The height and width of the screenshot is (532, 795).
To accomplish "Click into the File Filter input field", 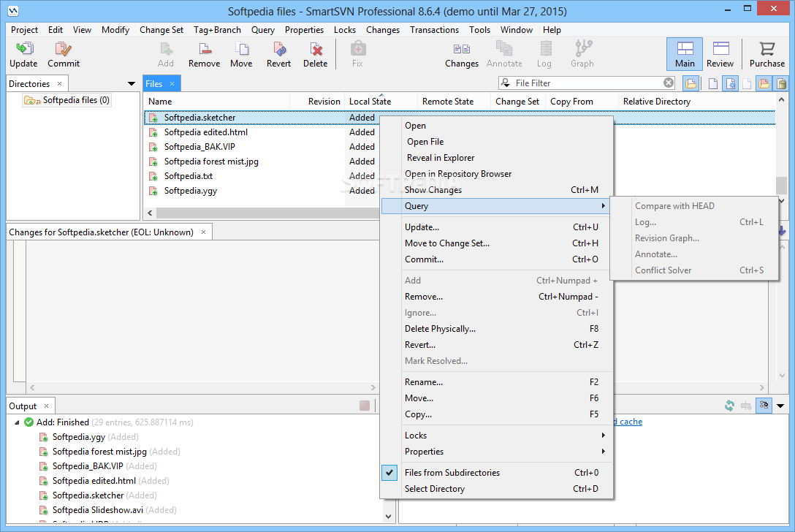I will click(587, 83).
